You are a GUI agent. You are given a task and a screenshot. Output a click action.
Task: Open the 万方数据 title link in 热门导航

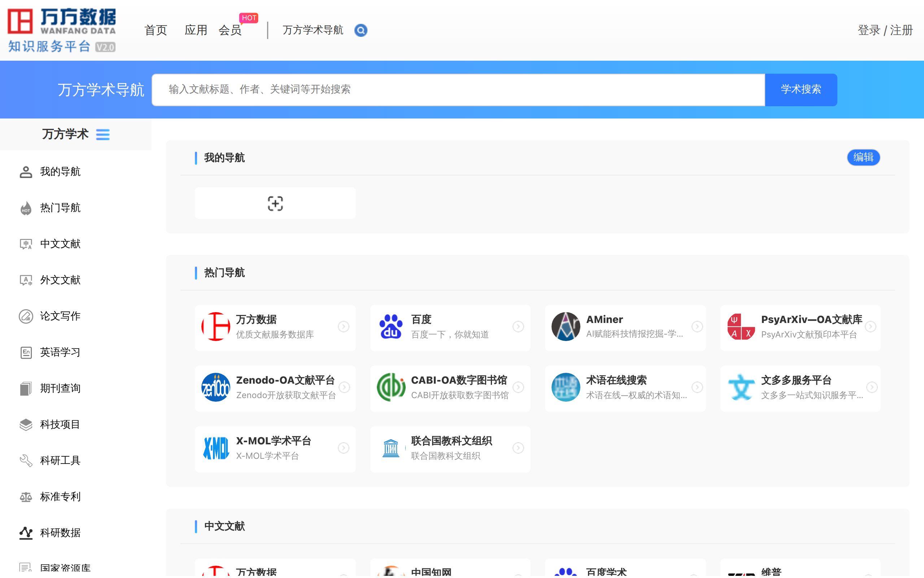coord(256,320)
